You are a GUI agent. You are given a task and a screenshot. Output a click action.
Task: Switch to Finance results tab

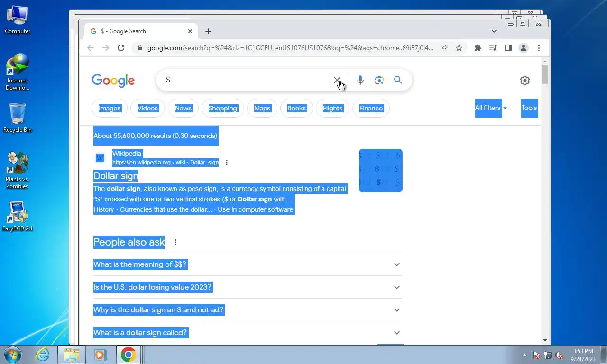click(x=371, y=109)
